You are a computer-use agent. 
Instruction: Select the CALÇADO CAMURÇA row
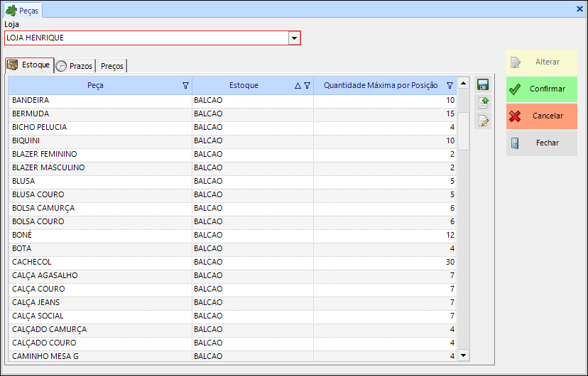[x=232, y=330]
